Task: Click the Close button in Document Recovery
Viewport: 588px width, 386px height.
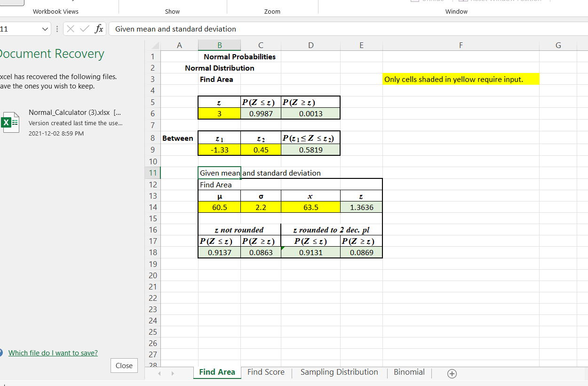Action: pyautogui.click(x=124, y=365)
